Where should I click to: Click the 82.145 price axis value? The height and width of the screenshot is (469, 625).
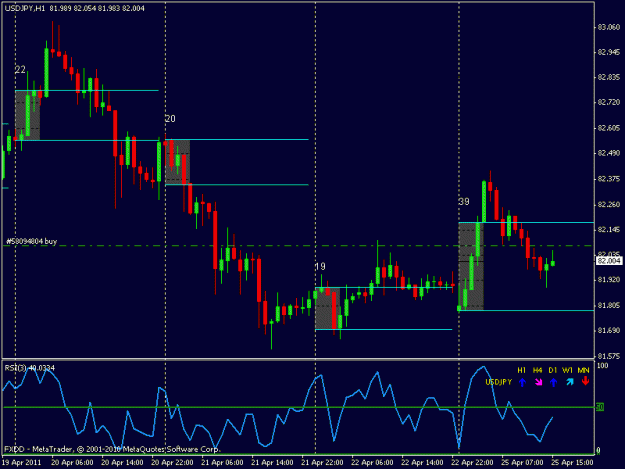point(609,230)
